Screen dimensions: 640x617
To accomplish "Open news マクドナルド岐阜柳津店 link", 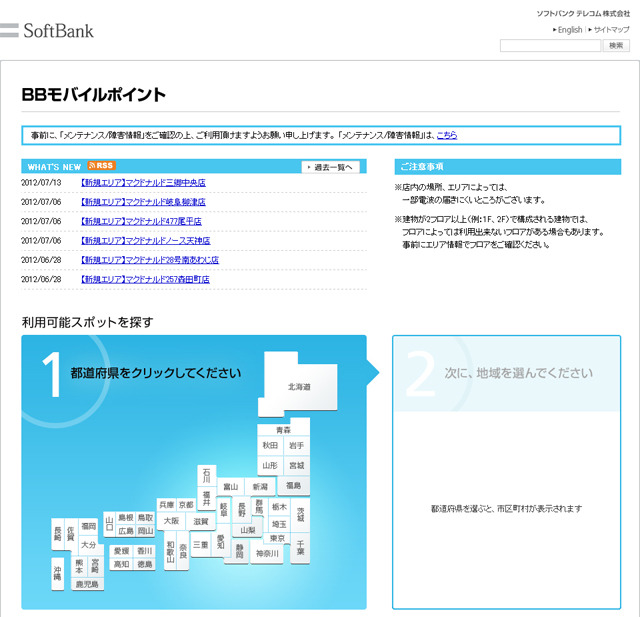I will [143, 202].
